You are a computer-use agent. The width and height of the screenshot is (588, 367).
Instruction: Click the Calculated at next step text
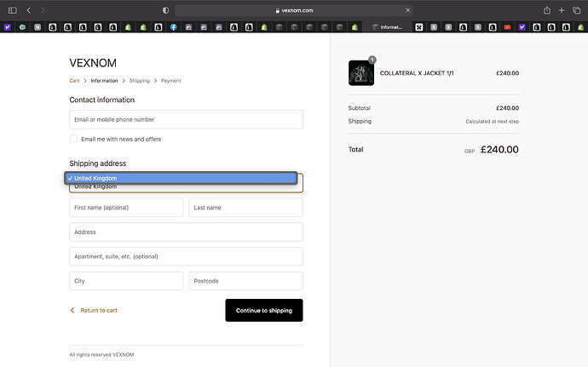[493, 122]
